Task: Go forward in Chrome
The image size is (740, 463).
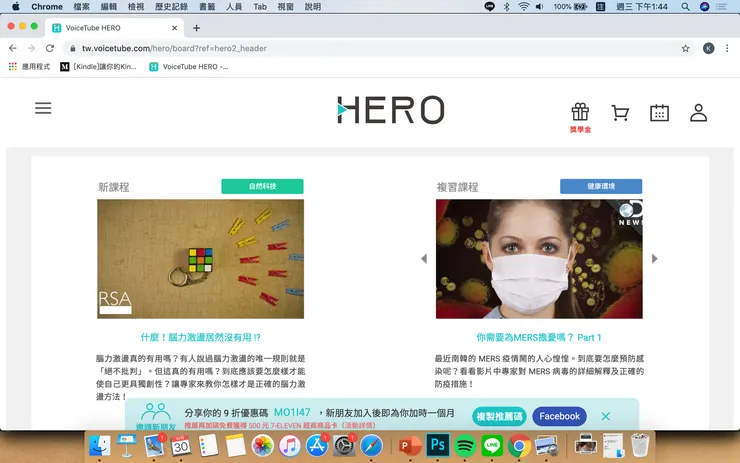Action: pos(31,48)
